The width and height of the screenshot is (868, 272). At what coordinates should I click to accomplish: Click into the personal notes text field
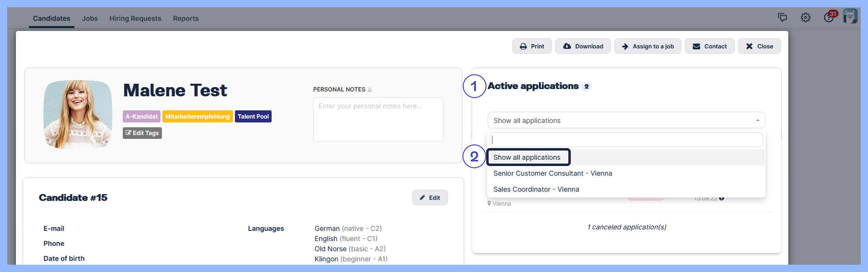[378, 120]
